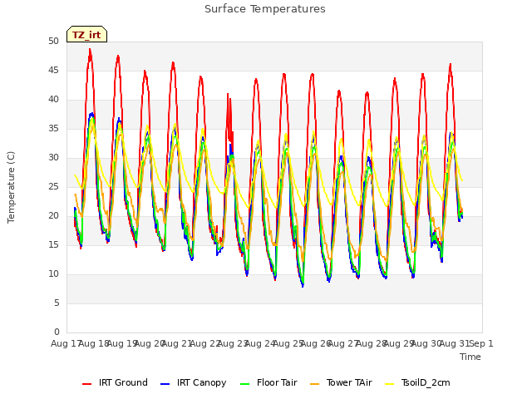532x399 pixels.
Task: Click the 25 y-axis tick label
Action: tap(53, 186)
